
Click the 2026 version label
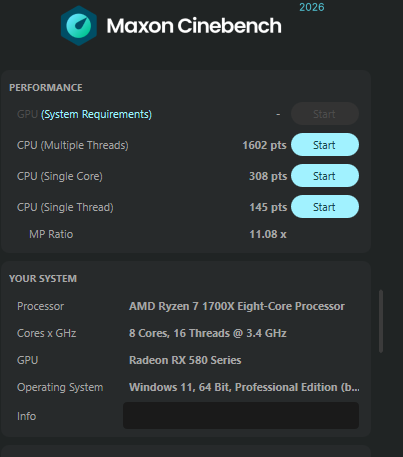(x=312, y=7)
